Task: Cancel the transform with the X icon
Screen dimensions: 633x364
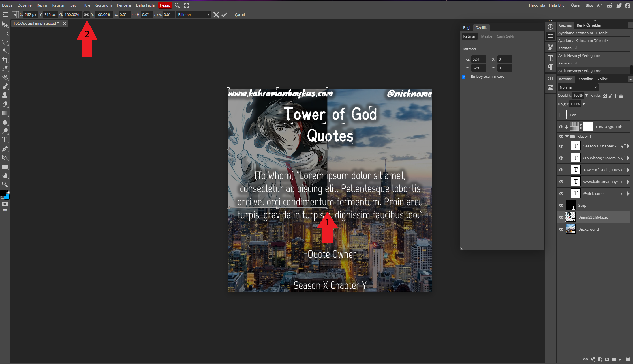Action: tap(216, 15)
